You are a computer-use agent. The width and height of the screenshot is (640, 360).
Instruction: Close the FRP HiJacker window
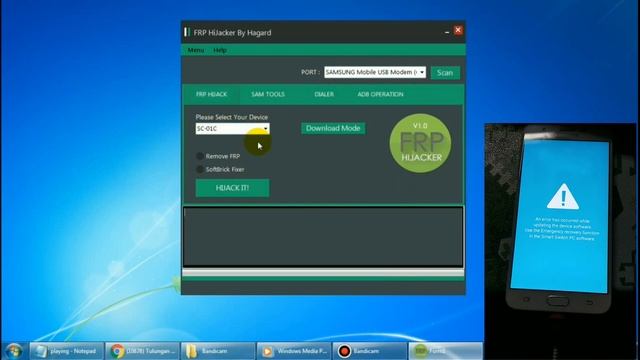(458, 30)
